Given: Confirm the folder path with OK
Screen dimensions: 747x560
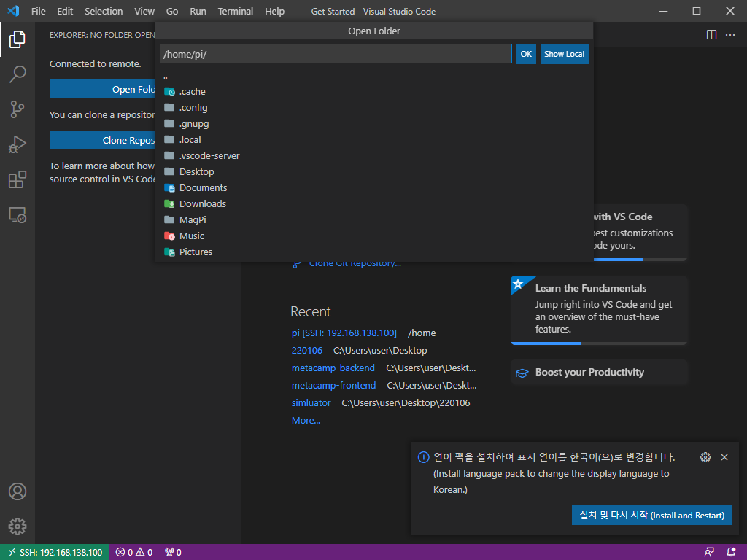Looking at the screenshot, I should click(526, 54).
